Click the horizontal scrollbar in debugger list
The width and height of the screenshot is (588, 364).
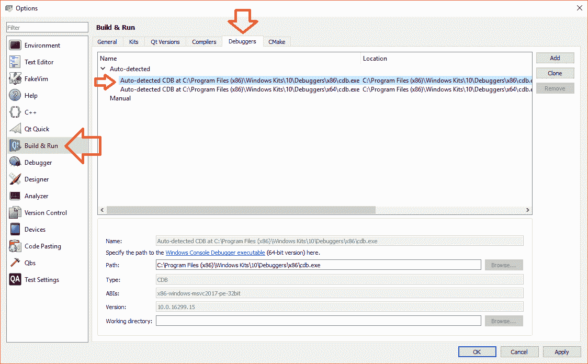pyautogui.click(x=241, y=210)
